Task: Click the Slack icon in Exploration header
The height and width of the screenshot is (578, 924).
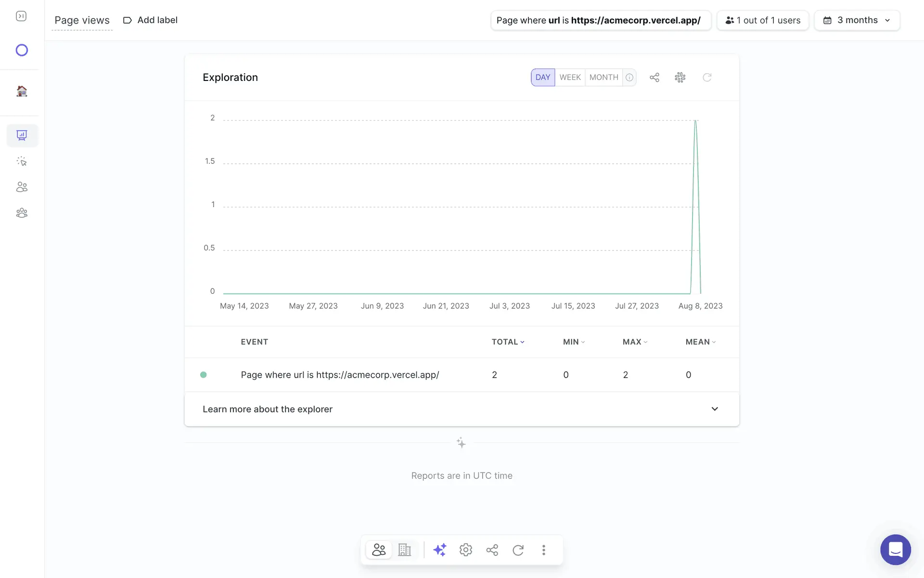Action: tap(680, 78)
